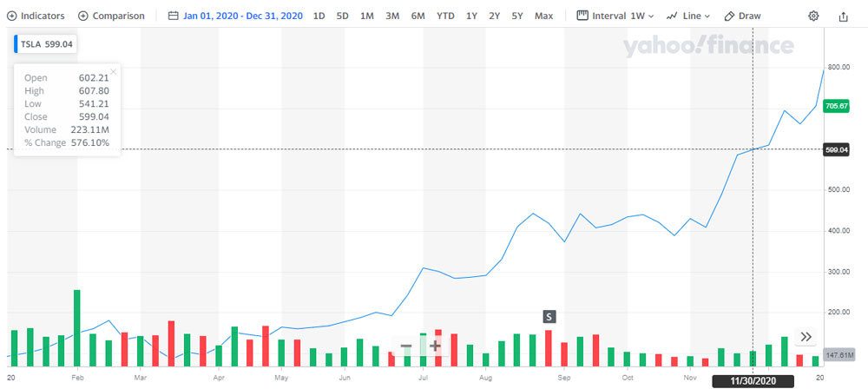The image size is (868, 389).
Task: Click the 576.10% change value
Action: click(89, 143)
